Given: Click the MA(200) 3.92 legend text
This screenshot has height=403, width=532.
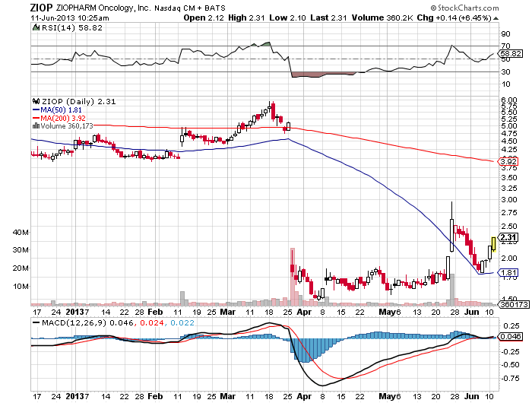Looking at the screenshot, I should [63, 118].
